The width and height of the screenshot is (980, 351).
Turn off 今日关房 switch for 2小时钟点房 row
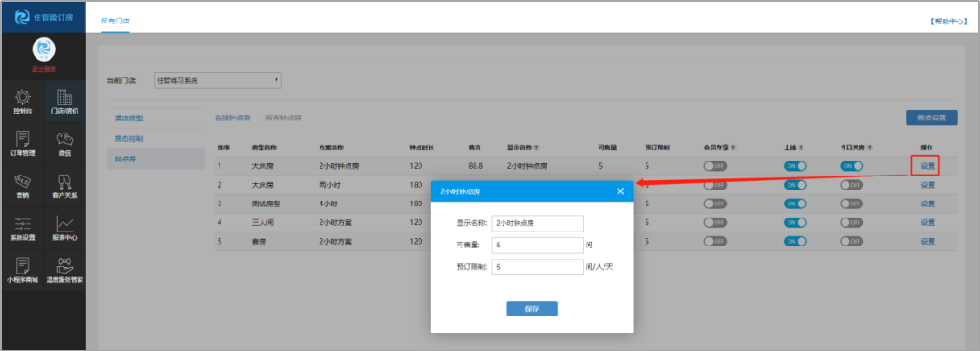[x=851, y=166]
